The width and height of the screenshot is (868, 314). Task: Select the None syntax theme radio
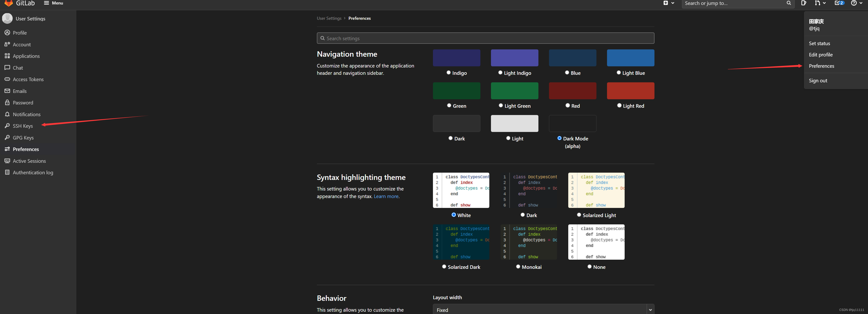pos(589,266)
